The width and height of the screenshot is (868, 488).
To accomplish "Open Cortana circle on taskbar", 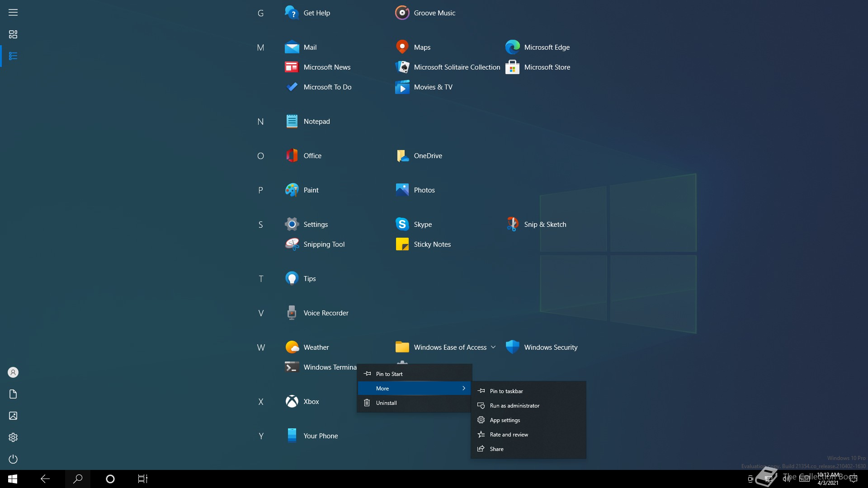I will click(110, 479).
